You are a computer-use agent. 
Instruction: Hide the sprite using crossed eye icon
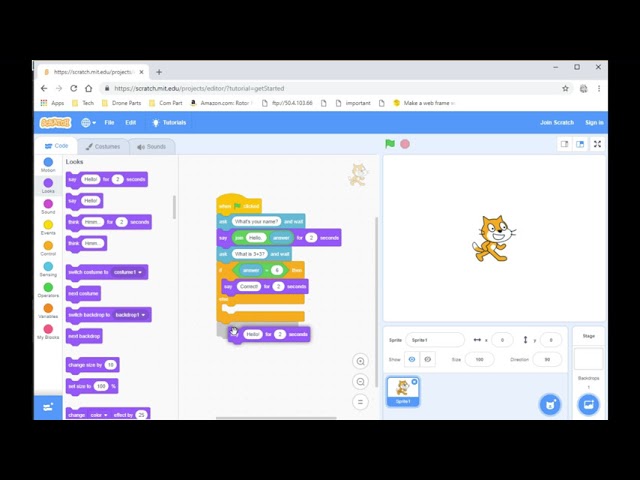(x=427, y=359)
